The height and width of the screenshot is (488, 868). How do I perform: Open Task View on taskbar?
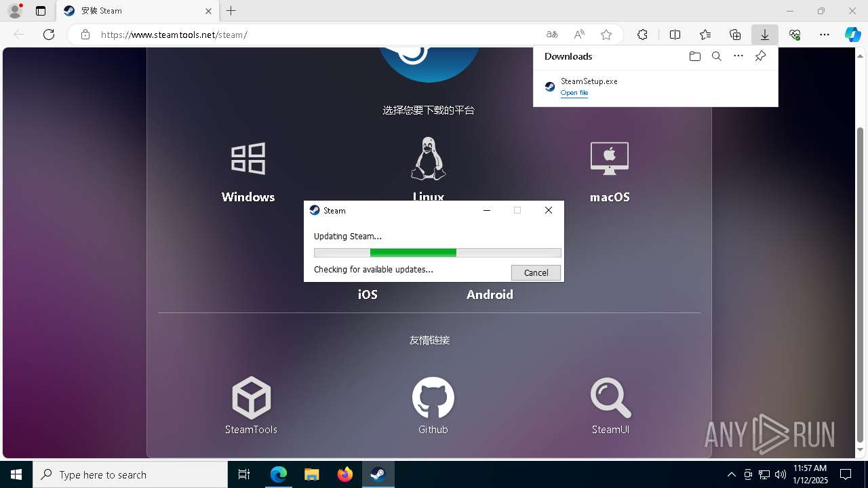coord(244,474)
